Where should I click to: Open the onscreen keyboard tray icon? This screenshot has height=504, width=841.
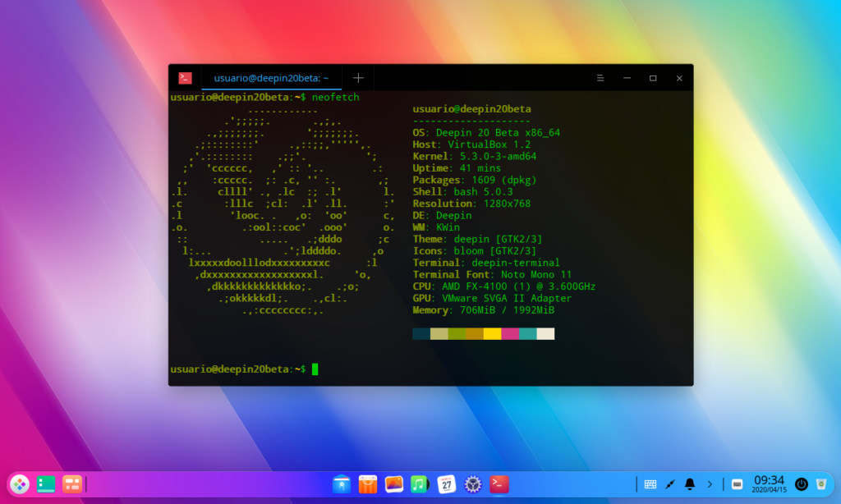pyautogui.click(x=650, y=484)
